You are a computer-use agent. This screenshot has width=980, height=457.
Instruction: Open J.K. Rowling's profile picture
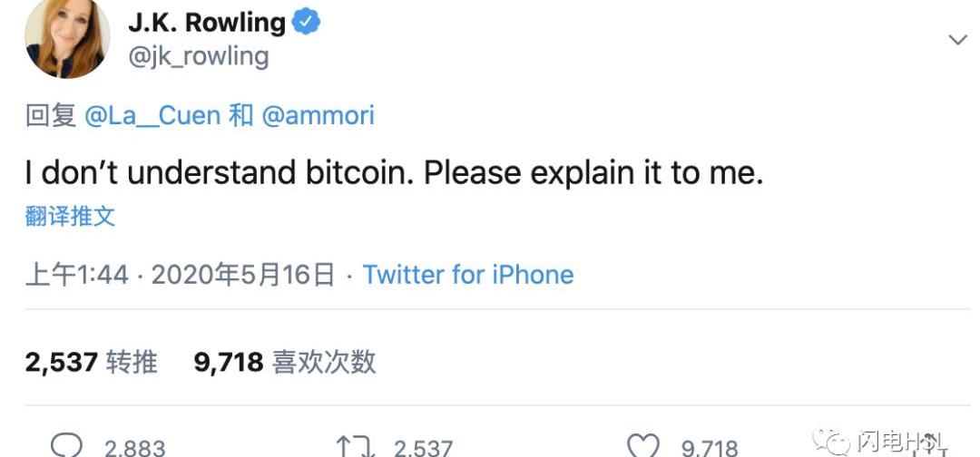(67, 38)
